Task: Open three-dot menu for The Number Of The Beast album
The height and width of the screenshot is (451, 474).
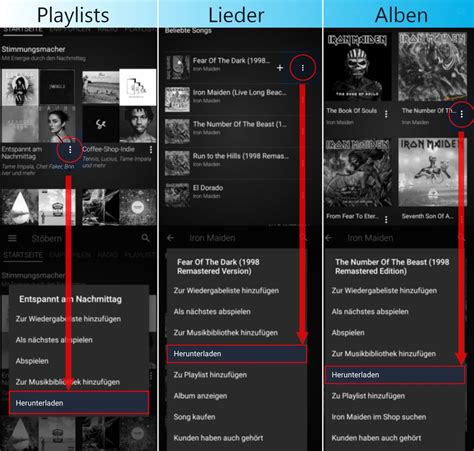Action: point(462,114)
